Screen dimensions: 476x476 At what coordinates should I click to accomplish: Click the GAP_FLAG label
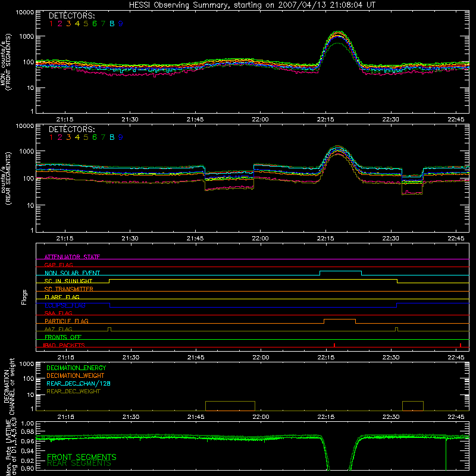58,265
